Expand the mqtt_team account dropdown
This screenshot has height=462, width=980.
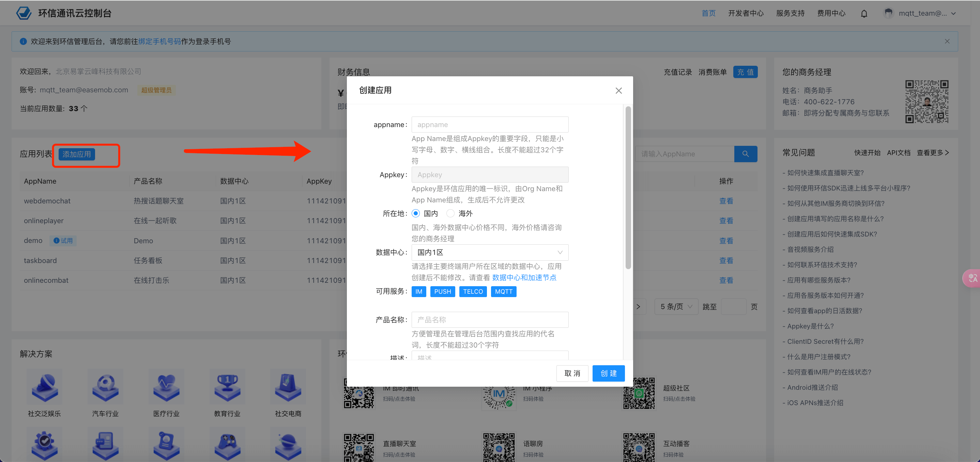[953, 13]
